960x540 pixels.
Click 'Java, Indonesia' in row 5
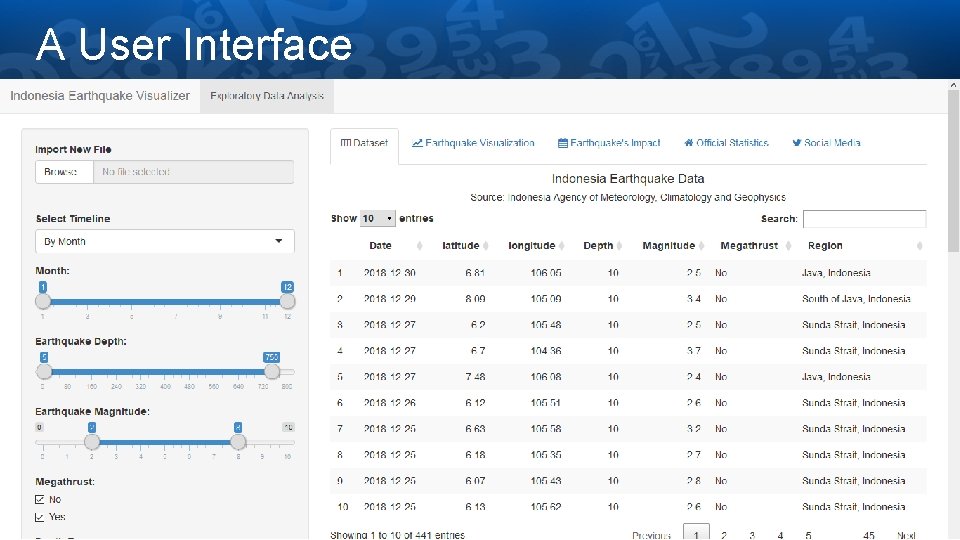click(836, 377)
